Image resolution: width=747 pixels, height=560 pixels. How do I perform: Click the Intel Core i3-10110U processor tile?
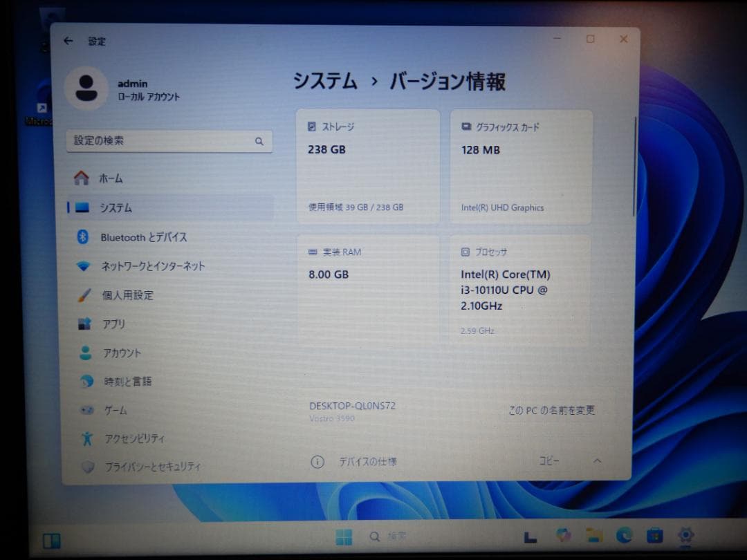[x=520, y=290]
